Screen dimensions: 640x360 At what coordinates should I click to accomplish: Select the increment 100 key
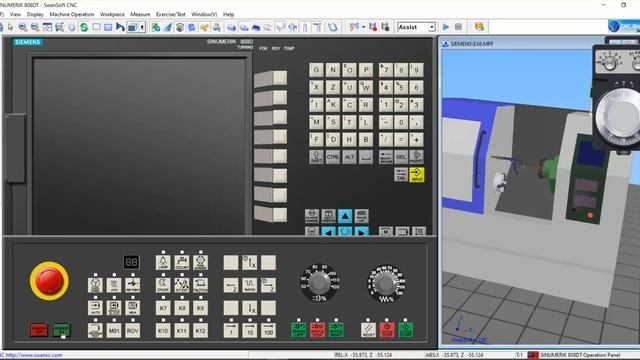[268, 330]
